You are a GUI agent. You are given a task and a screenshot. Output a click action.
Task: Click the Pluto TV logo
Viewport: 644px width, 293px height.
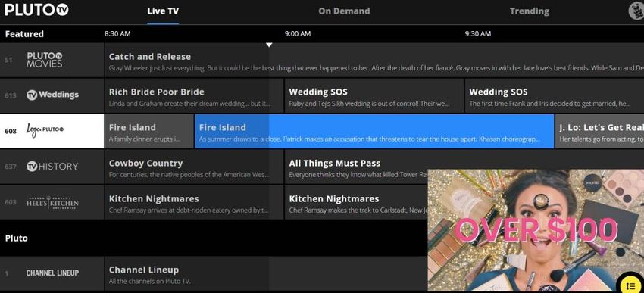36,11
